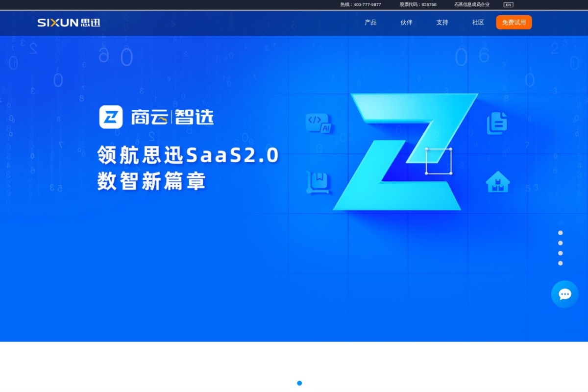Click the 领航思迅SaaS2.0 headline
The width and height of the screenshot is (588, 392).
188,155
